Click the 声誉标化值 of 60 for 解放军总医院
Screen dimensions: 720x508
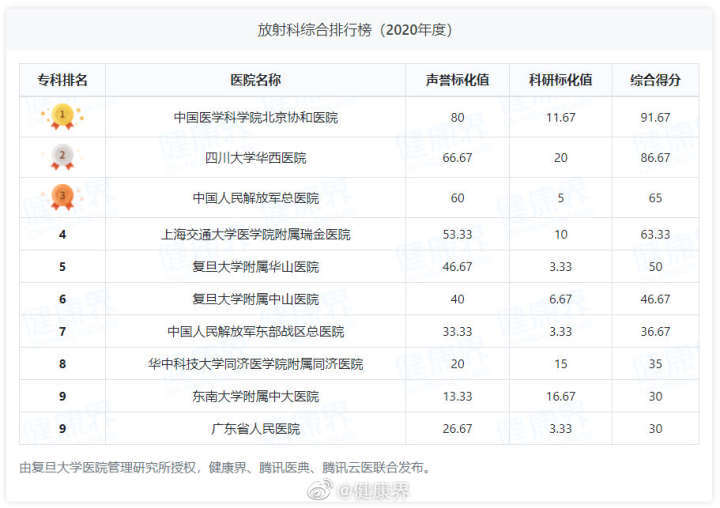pyautogui.click(x=457, y=198)
